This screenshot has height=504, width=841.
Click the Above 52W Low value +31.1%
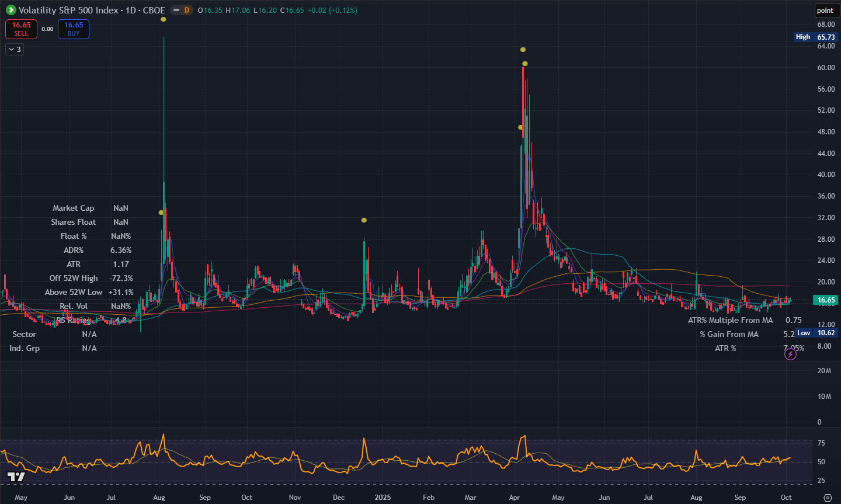(121, 292)
